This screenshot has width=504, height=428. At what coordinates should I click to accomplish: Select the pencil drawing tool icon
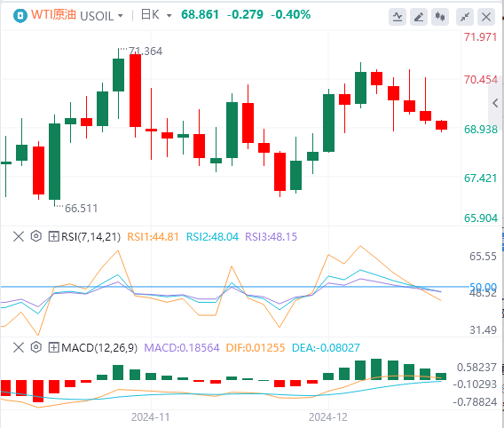click(x=419, y=17)
